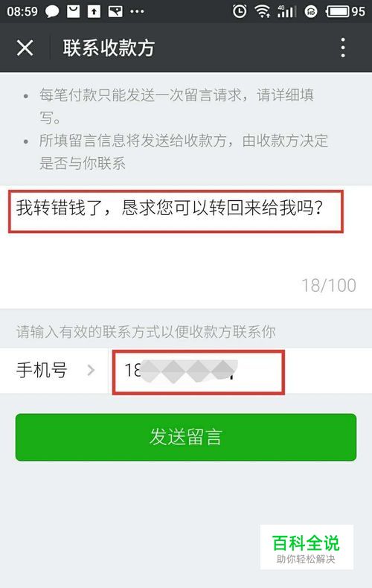This screenshot has width=372, height=588.
Task: Select the 手机号 contact method label
Action: tap(42, 370)
